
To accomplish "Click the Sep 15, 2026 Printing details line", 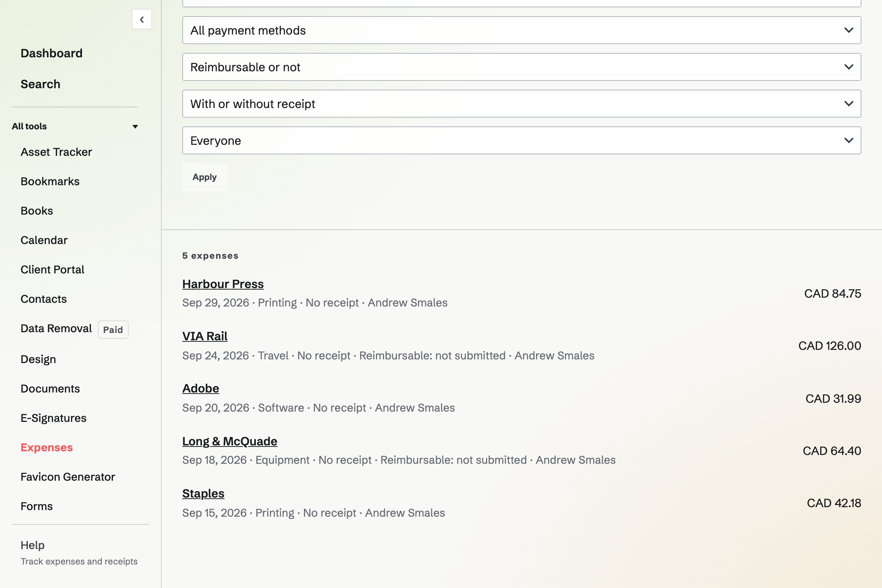I will [313, 513].
